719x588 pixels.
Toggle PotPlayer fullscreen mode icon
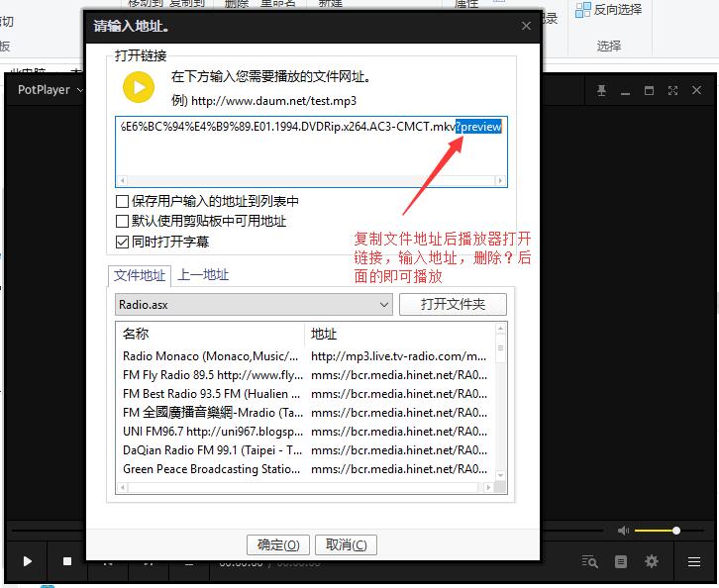(672, 90)
